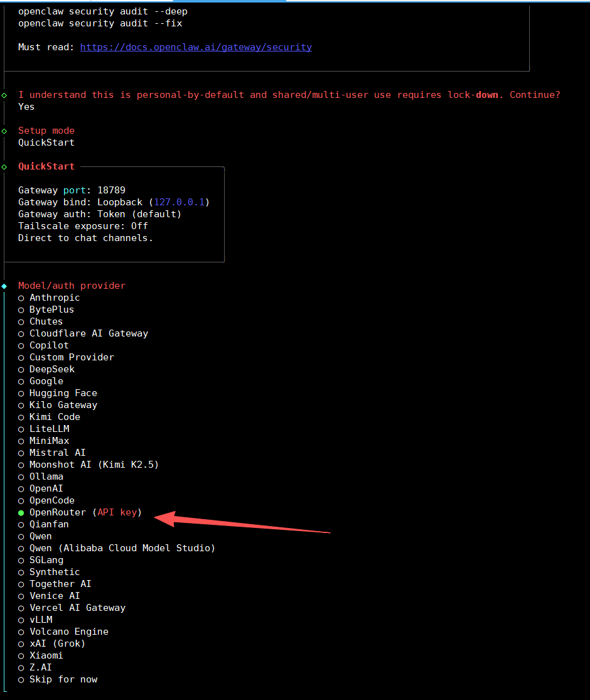
Task: Choose the plain Qwen provider option
Action: pos(35,536)
